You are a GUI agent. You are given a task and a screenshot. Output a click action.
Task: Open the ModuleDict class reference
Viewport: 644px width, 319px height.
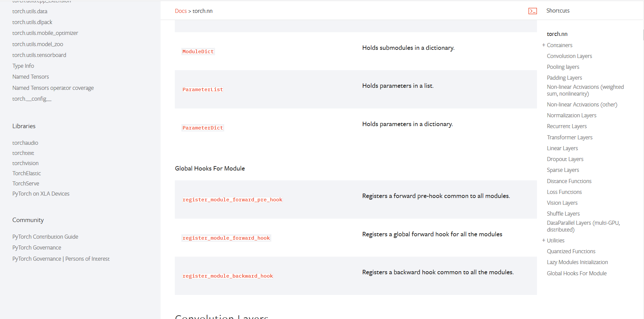tap(198, 52)
